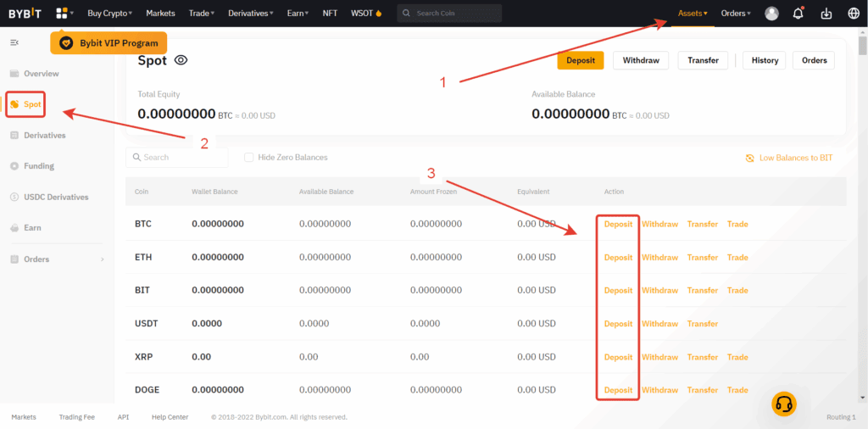Select Funding in the sidebar
868x429 pixels.
[x=39, y=166]
